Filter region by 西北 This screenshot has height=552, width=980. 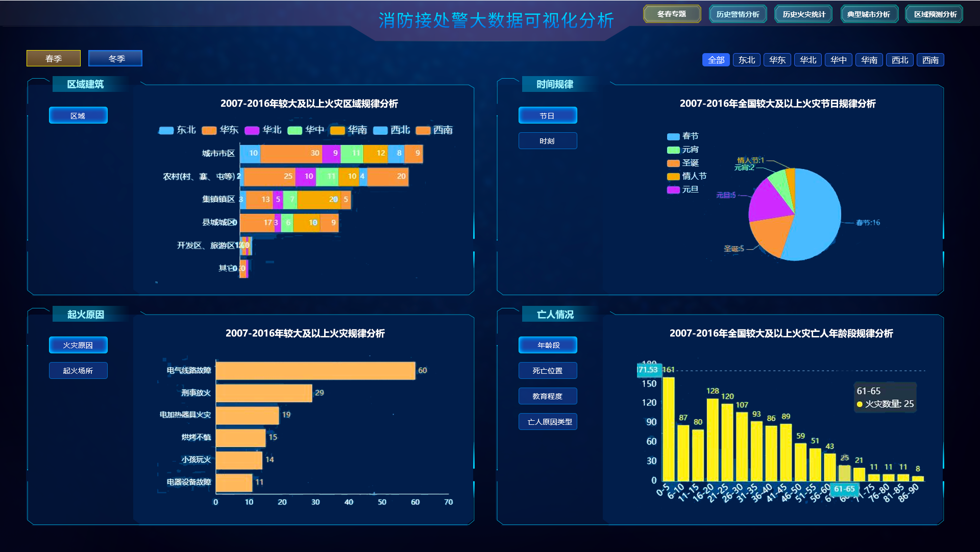[900, 60]
